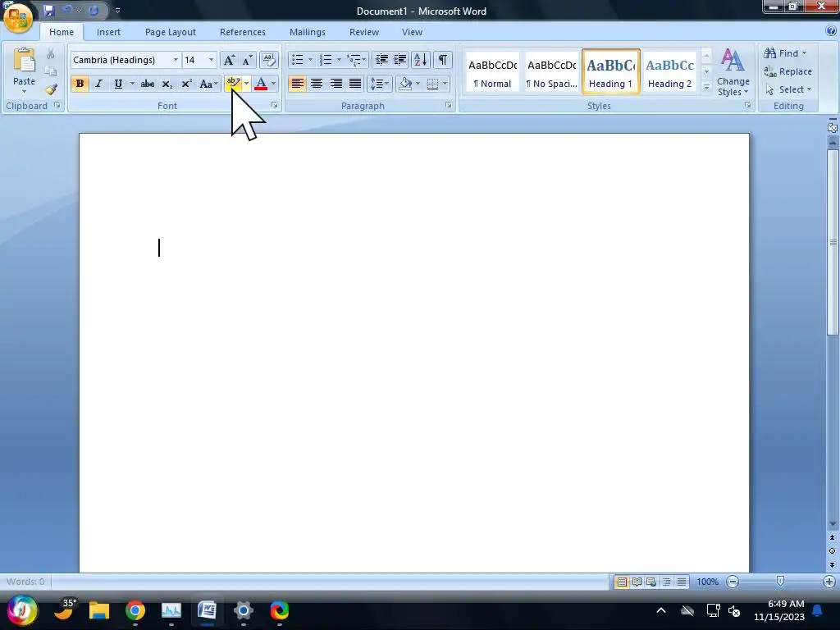Toggle Align Text Right
Screen dimensions: 840x630
336,84
